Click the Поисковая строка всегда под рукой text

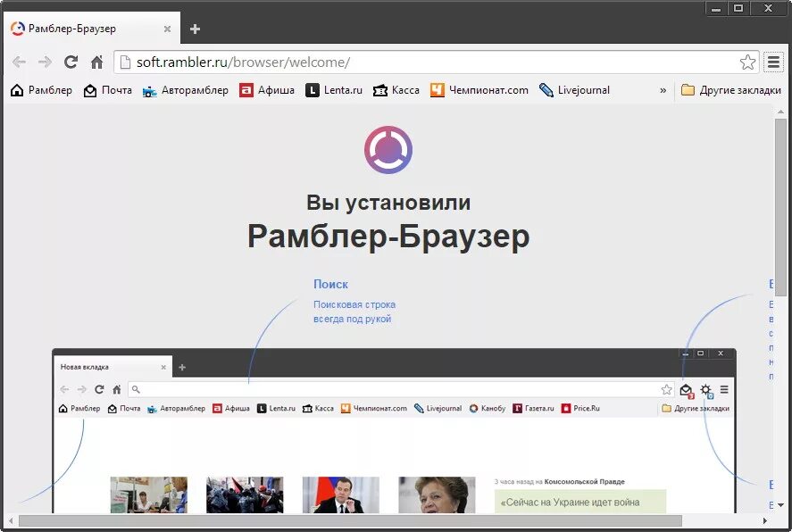point(354,312)
